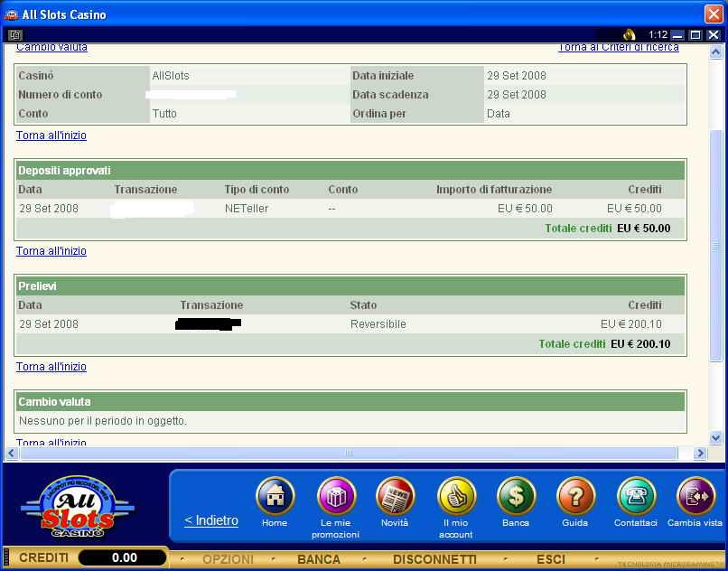The width and height of the screenshot is (728, 571).
Task: Open the Banca dollar icon
Action: [516, 497]
